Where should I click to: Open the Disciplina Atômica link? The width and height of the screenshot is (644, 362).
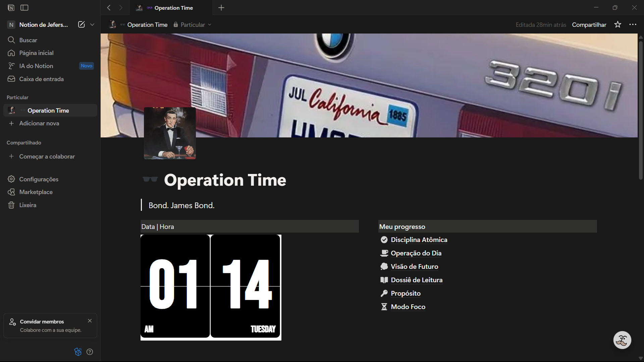419,240
